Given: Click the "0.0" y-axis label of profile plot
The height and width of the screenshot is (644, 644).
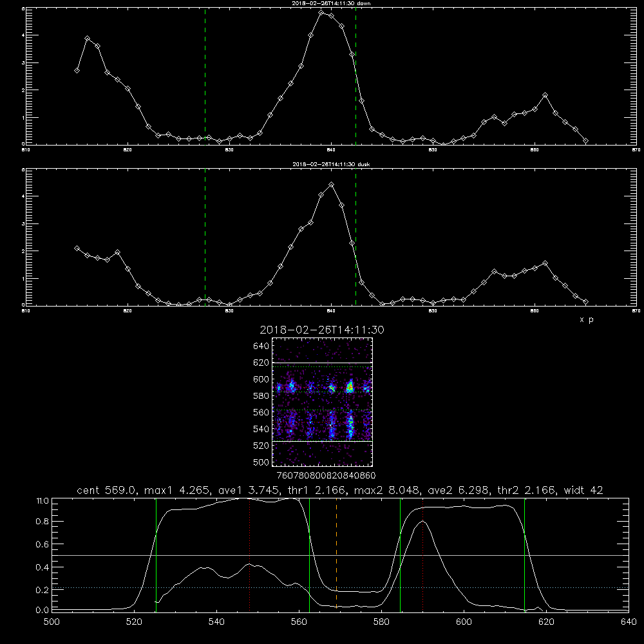Looking at the screenshot, I should pyautogui.click(x=43, y=611).
